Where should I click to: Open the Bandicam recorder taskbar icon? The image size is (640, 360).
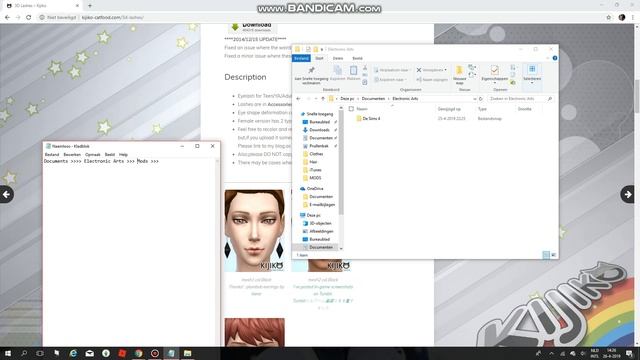coord(155,353)
